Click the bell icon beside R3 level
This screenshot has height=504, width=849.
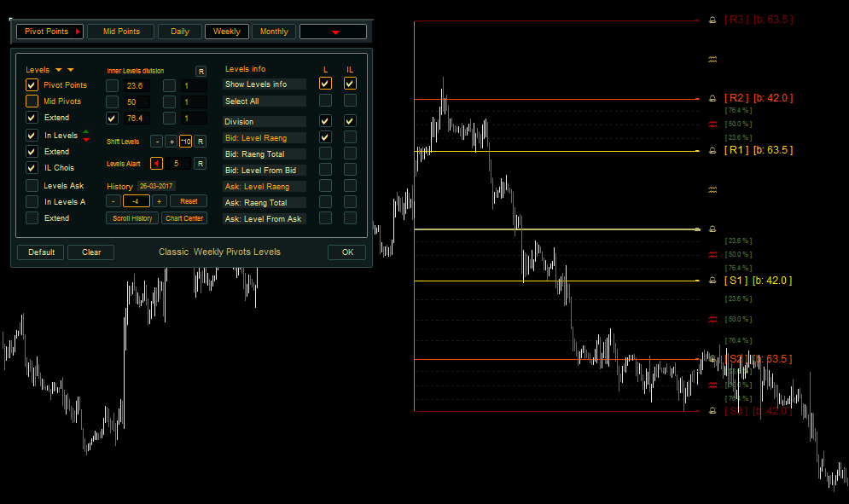coord(712,20)
